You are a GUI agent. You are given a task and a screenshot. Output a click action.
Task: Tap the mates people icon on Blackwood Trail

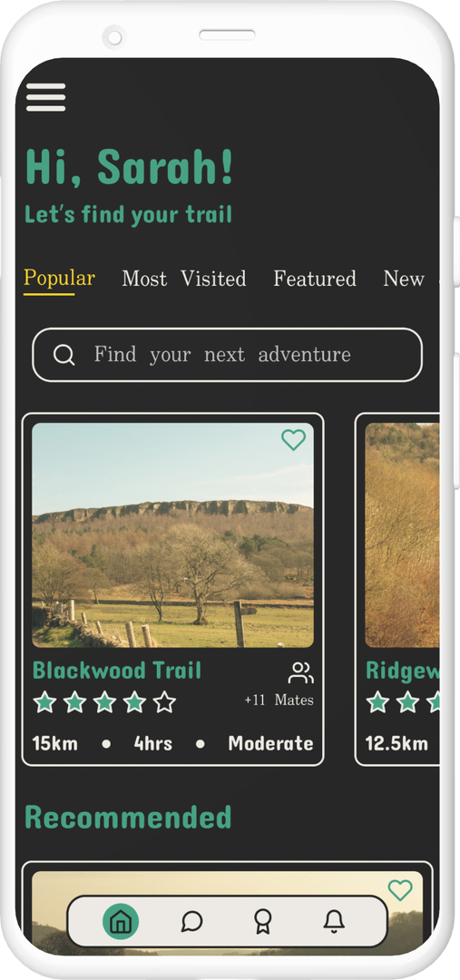click(300, 673)
